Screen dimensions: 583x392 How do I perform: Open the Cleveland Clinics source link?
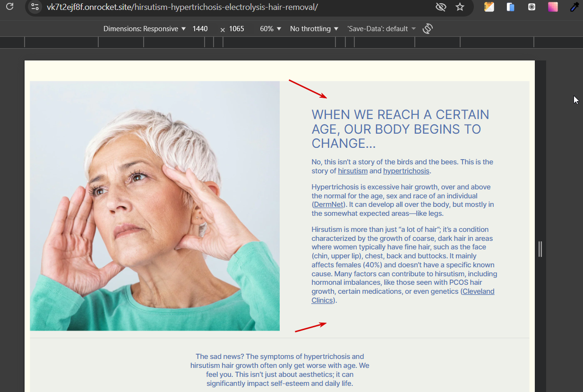403,296
